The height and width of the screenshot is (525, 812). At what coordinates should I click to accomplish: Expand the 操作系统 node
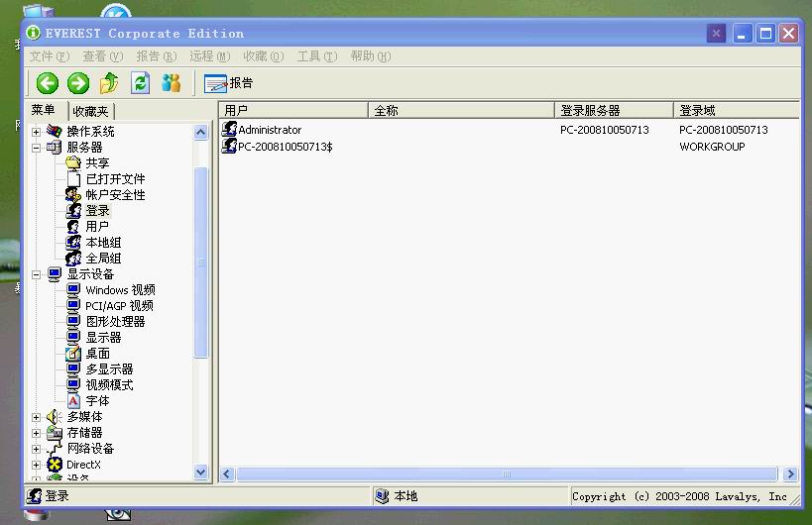[x=36, y=132]
